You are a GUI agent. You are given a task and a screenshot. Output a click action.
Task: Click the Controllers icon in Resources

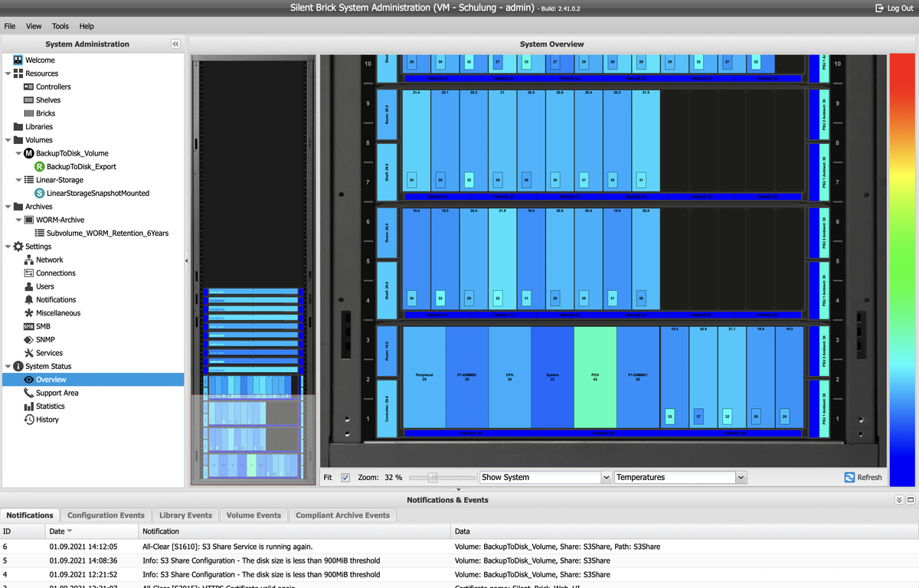[29, 87]
